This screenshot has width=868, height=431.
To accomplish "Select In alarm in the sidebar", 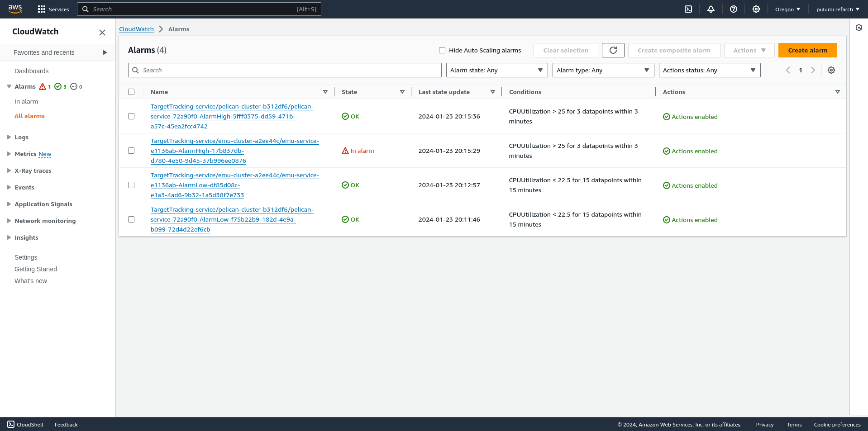I will tap(26, 101).
